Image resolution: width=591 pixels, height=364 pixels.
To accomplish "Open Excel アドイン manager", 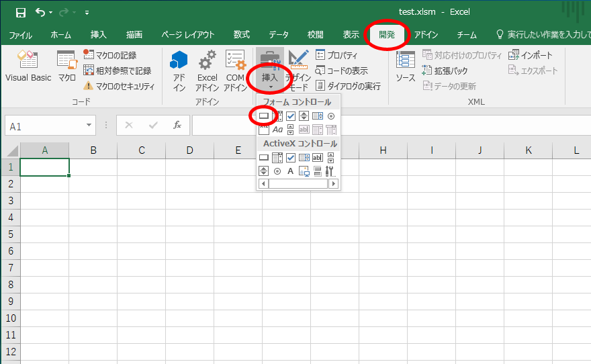I will pyautogui.click(x=207, y=71).
